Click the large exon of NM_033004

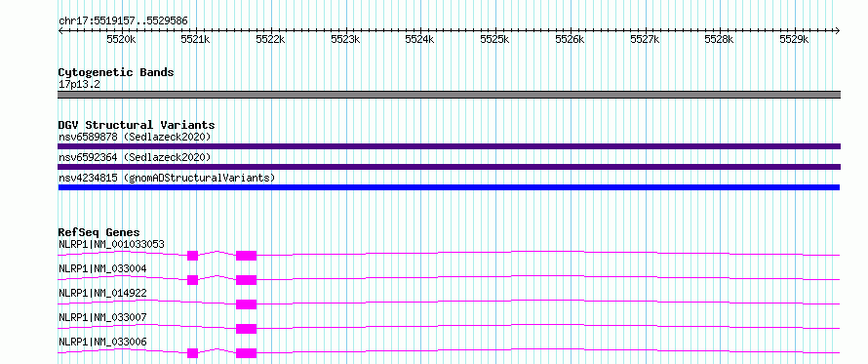(x=247, y=280)
